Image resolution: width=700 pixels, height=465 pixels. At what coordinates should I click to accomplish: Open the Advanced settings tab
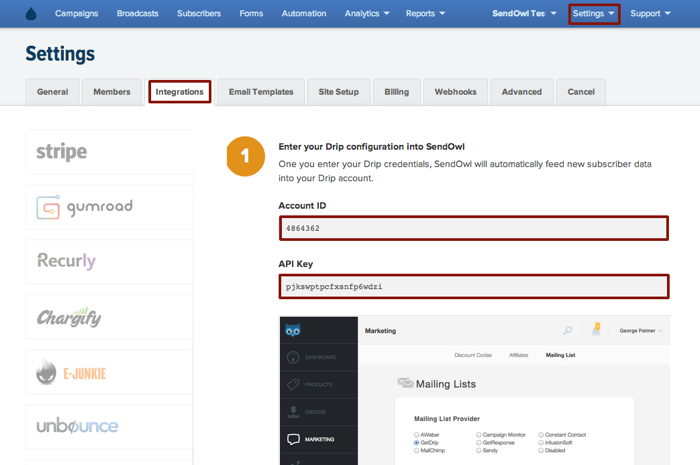point(522,92)
